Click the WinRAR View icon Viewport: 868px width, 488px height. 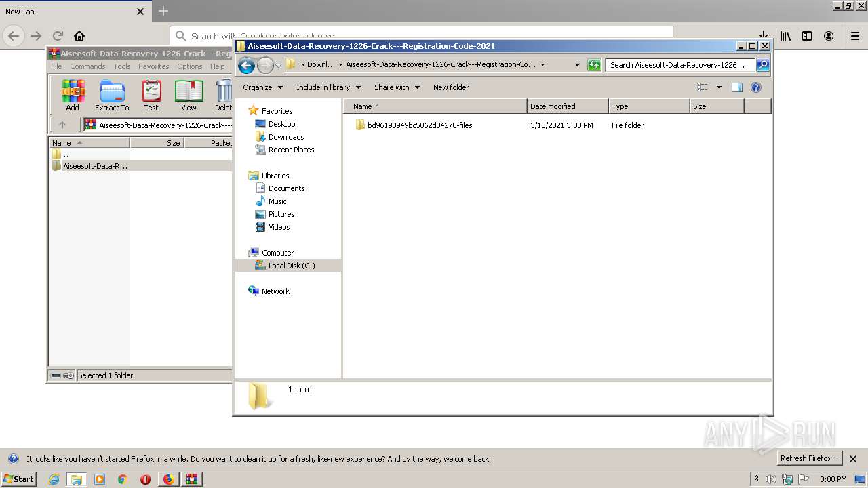189,95
